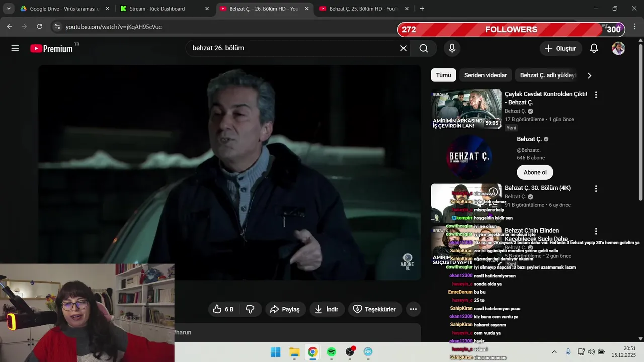
Task: Clear the search box with the X icon
Action: (404, 48)
